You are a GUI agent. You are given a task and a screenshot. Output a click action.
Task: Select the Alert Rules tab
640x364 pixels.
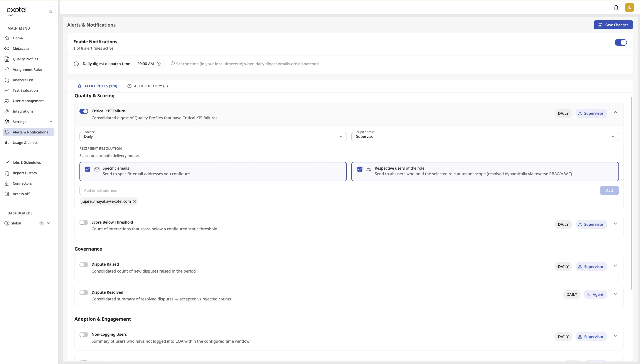(97, 86)
